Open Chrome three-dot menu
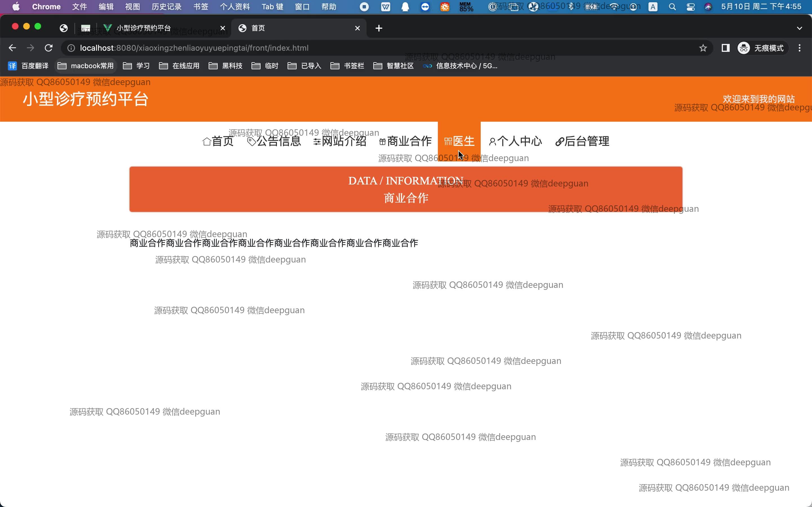The width and height of the screenshot is (812, 507). [x=800, y=48]
